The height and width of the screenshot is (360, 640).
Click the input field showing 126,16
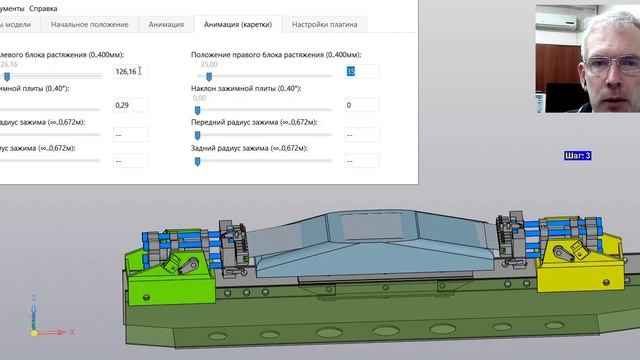(x=131, y=71)
